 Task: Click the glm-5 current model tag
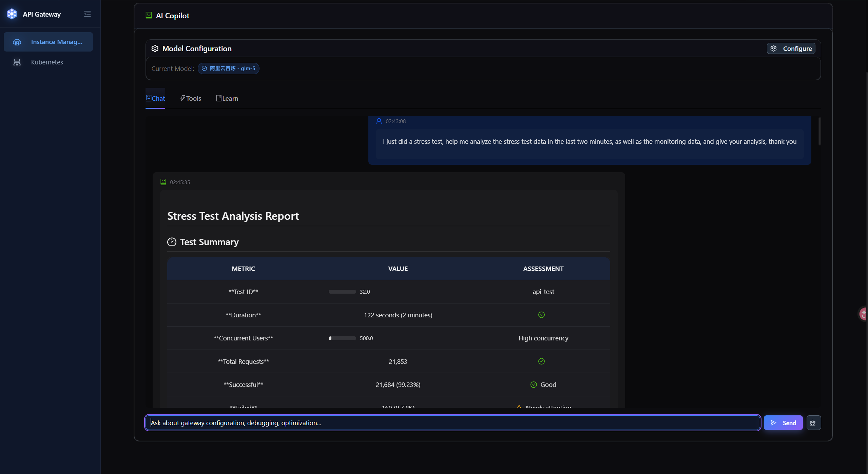229,68
